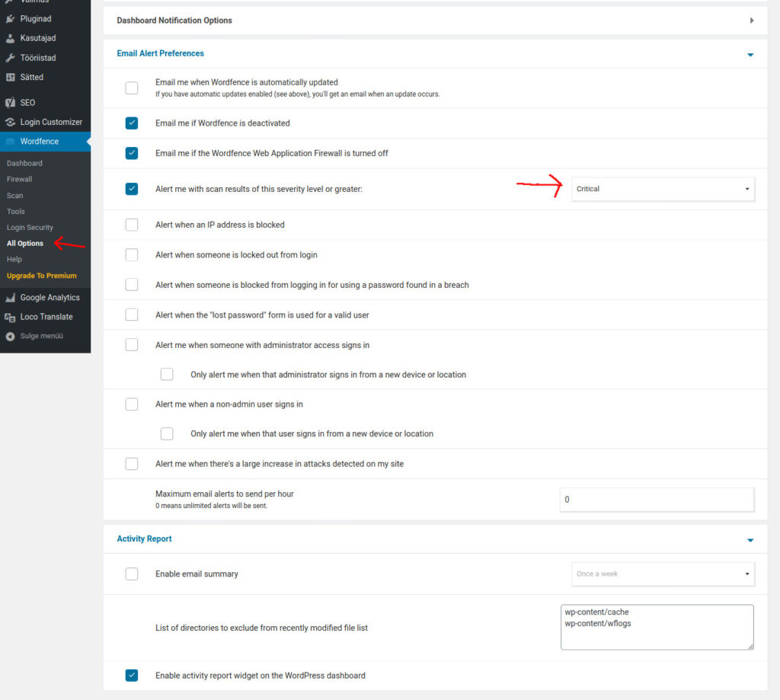Open the Critical severity level dropdown

[x=663, y=189]
